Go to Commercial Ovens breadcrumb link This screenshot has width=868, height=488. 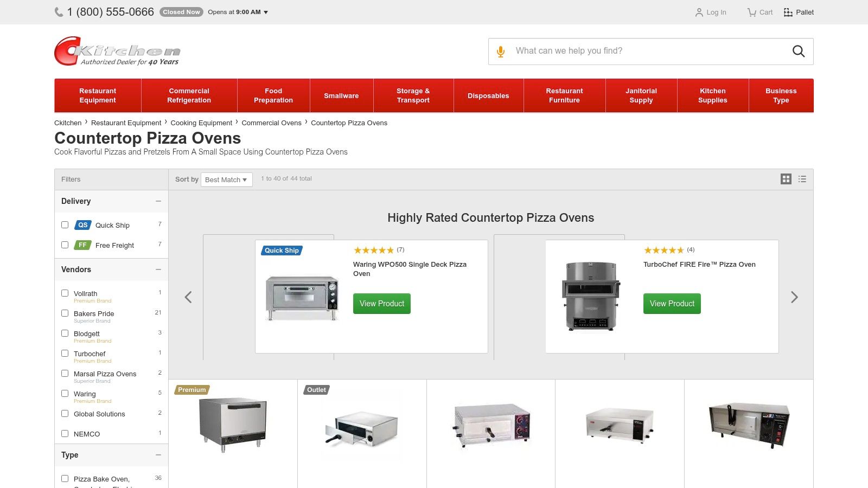pyautogui.click(x=271, y=123)
